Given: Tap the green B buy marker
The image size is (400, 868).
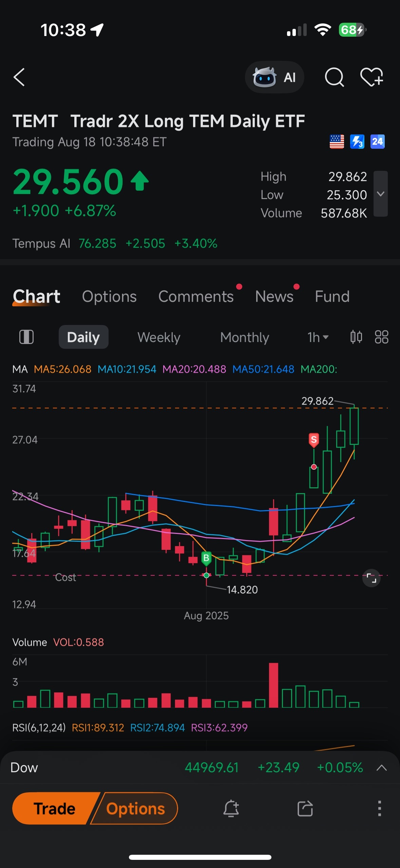Looking at the screenshot, I should 206,558.
